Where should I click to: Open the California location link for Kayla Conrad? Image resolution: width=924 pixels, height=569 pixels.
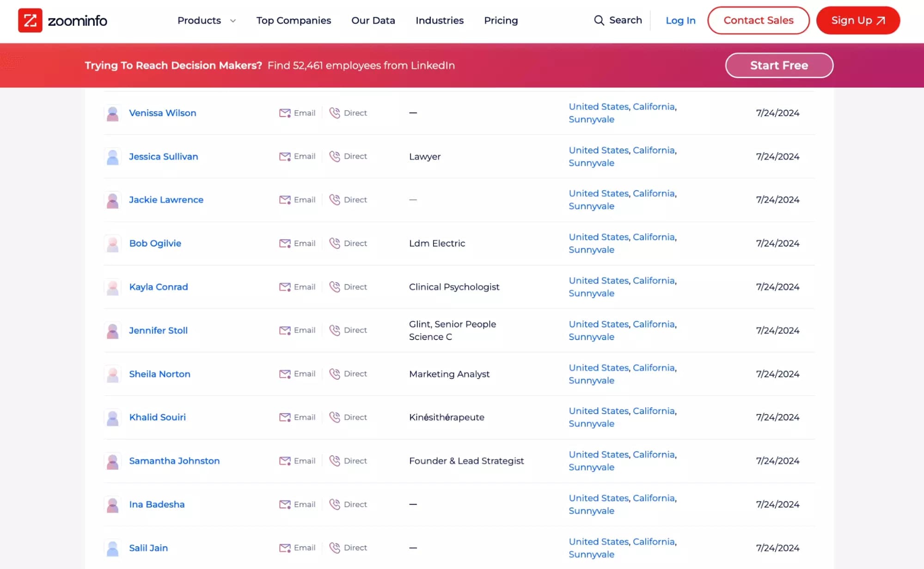[653, 280]
